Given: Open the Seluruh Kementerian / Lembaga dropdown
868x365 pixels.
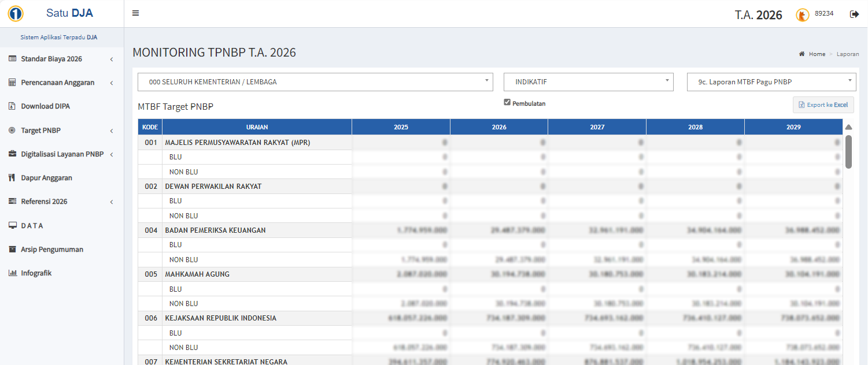Looking at the screenshot, I should coord(315,82).
